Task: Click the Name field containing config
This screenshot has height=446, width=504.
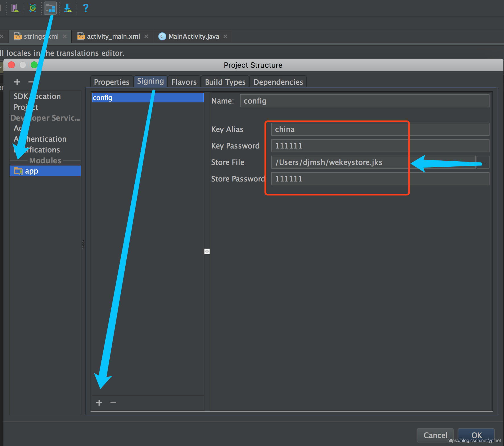Action: (365, 101)
